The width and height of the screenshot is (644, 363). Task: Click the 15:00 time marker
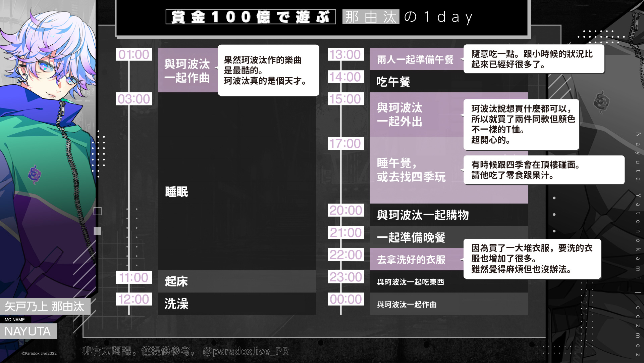point(346,99)
